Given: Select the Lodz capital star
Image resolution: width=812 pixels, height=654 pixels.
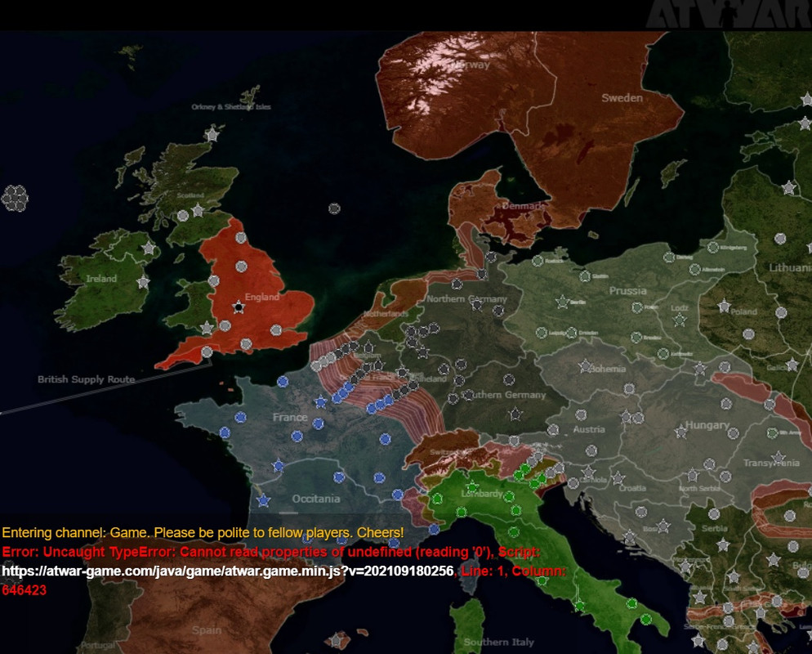Looking at the screenshot, I should [680, 320].
